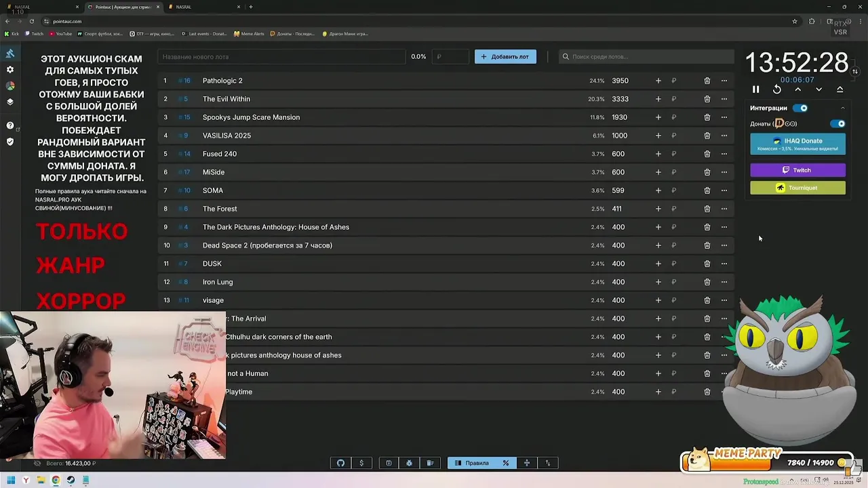Delete the Pathologic 2 lot with trash icon
This screenshot has height=488, width=868.
pos(707,81)
